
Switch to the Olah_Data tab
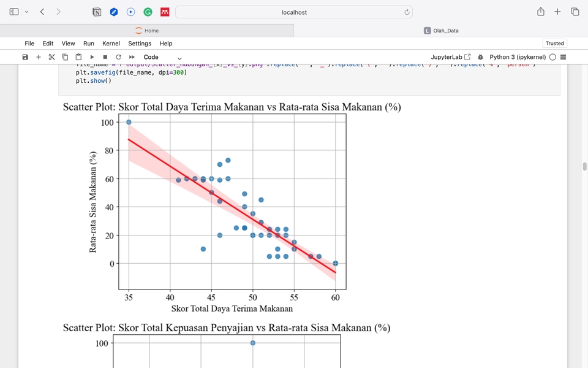pyautogui.click(x=441, y=31)
